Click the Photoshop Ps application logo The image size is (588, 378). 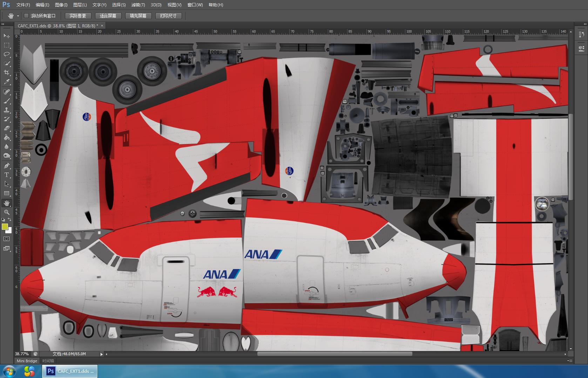click(x=6, y=5)
